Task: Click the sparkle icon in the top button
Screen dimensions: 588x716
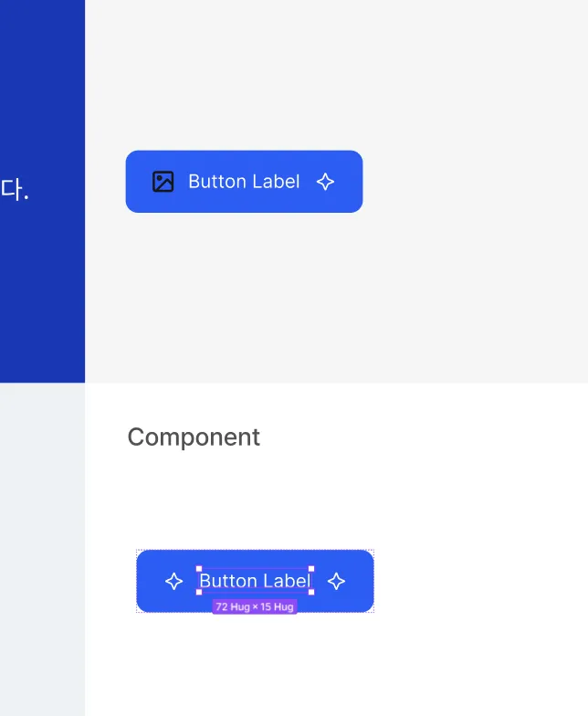Action: [325, 182]
